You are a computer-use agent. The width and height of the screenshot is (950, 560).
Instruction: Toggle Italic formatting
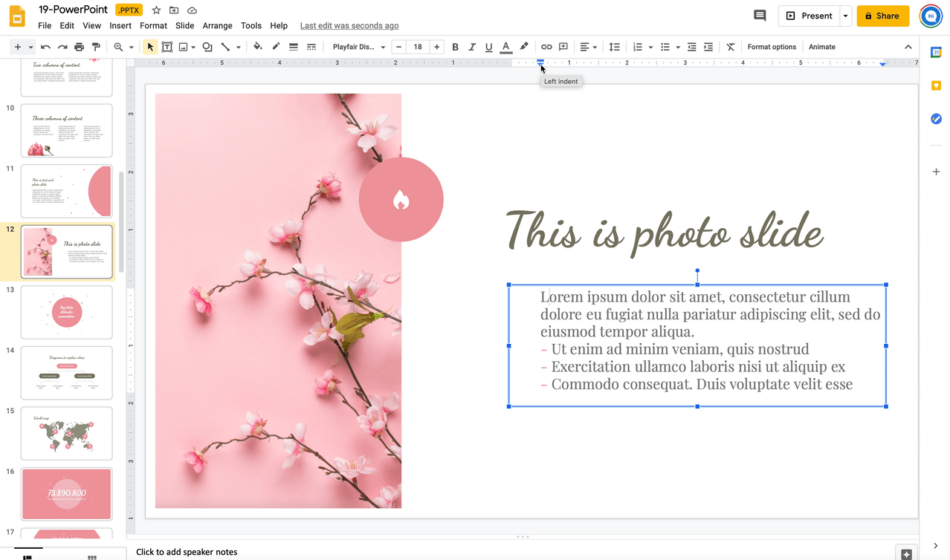click(472, 47)
